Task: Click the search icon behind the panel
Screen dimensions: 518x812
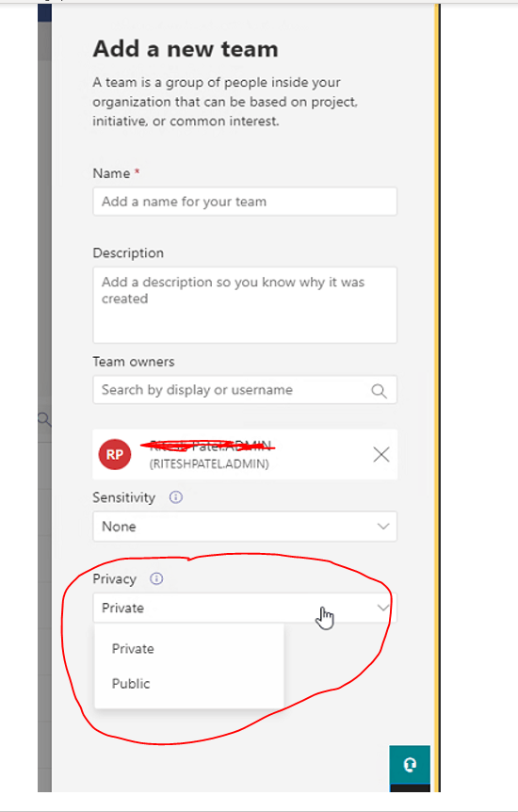Action: (x=44, y=419)
